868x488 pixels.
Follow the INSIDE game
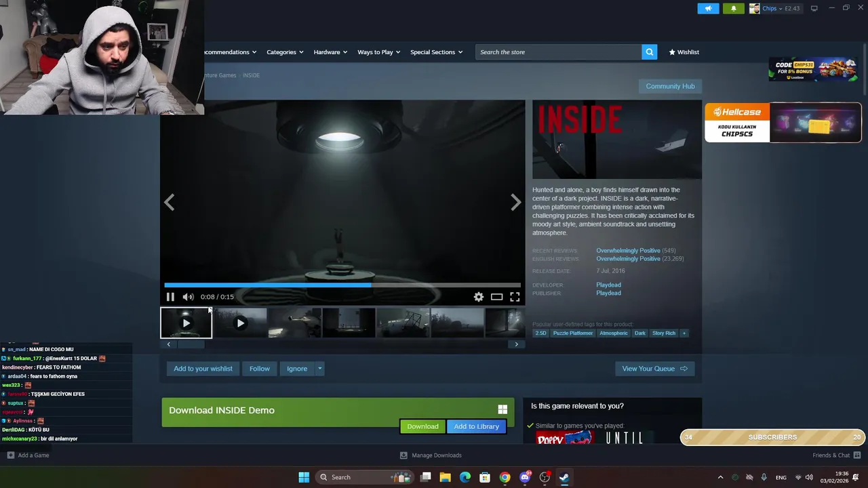(260, 369)
